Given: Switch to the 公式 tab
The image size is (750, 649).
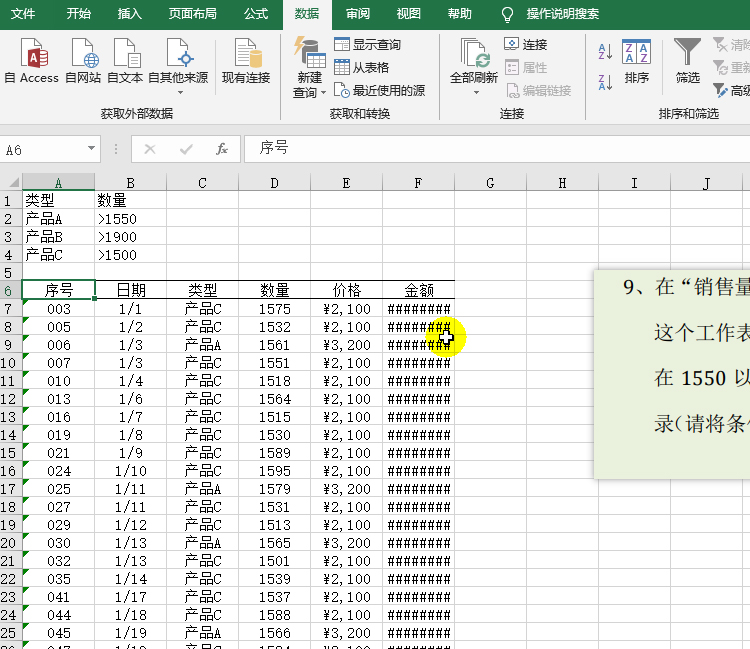Looking at the screenshot, I should click(256, 14).
